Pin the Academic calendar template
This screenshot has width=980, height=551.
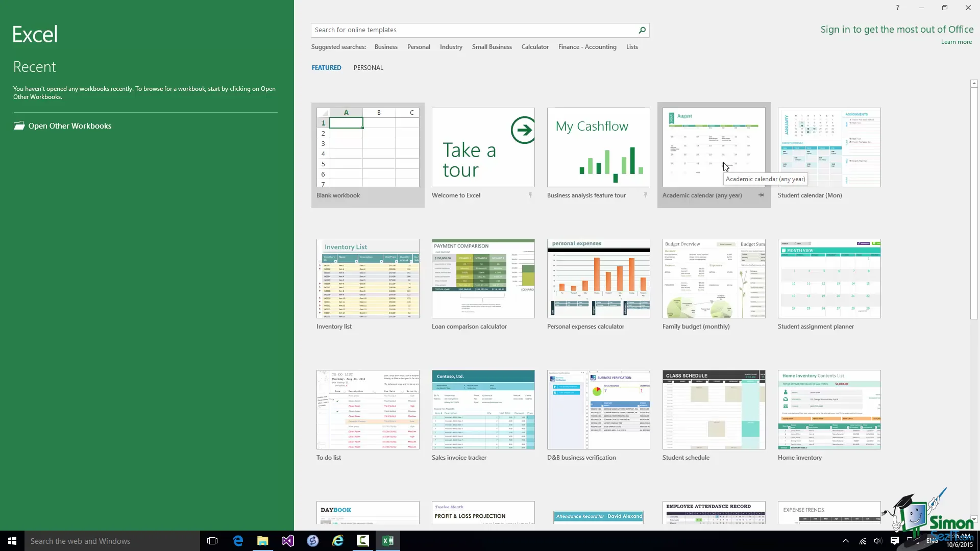pos(761,195)
